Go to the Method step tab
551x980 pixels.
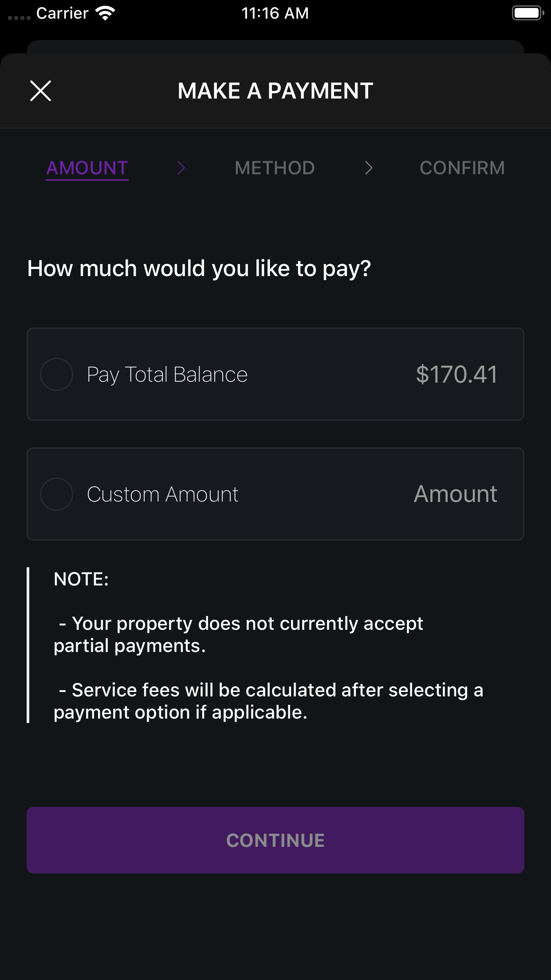pos(275,168)
